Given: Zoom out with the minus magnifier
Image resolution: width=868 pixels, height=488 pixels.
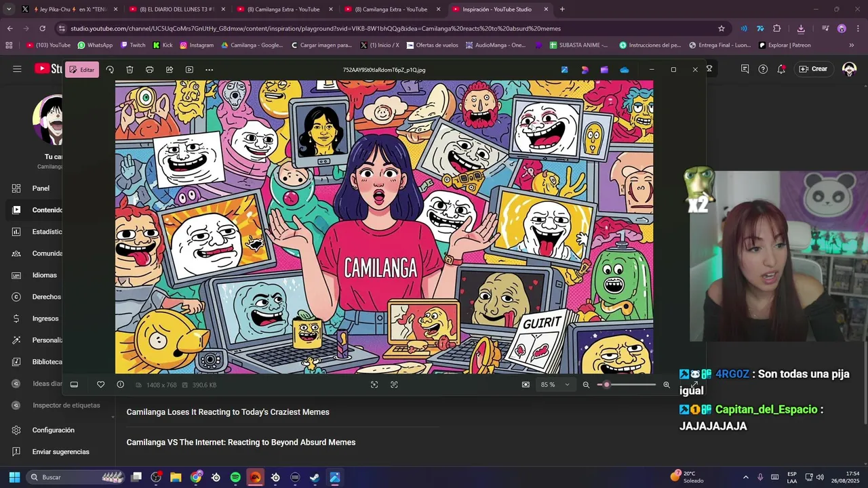Looking at the screenshot, I should click(586, 384).
